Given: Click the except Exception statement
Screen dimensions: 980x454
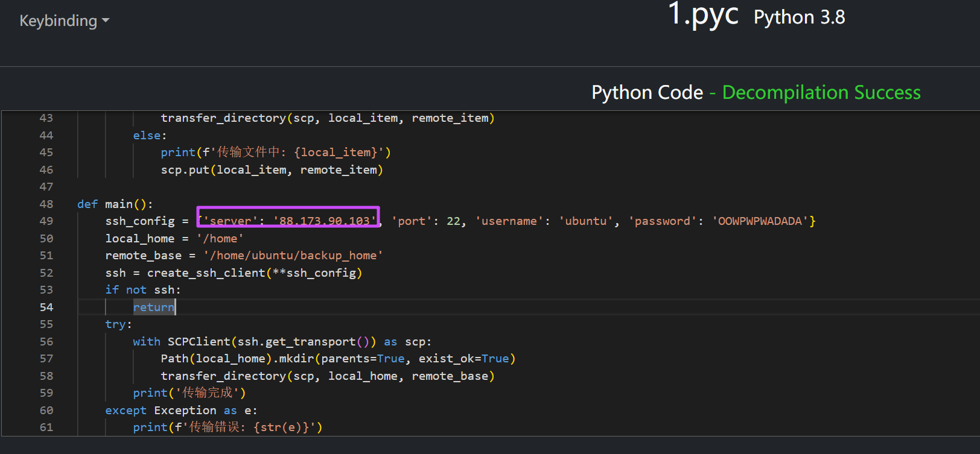Looking at the screenshot, I should tap(161, 411).
